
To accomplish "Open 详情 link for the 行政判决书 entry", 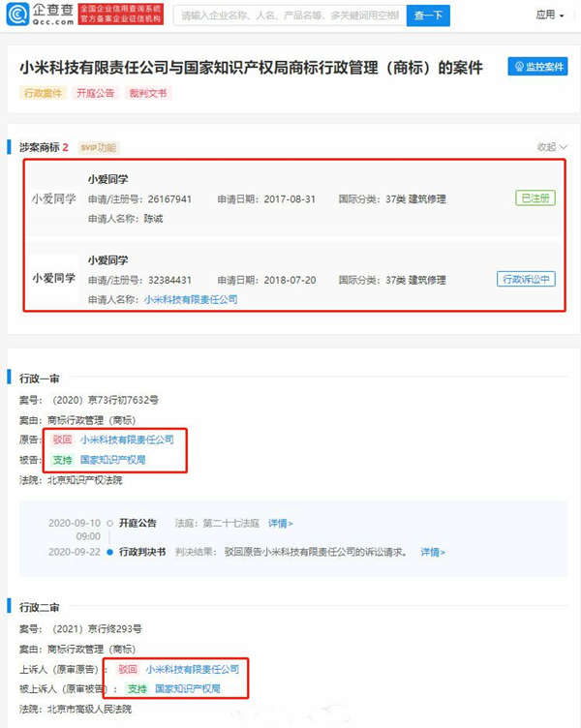I will pyautogui.click(x=433, y=552).
